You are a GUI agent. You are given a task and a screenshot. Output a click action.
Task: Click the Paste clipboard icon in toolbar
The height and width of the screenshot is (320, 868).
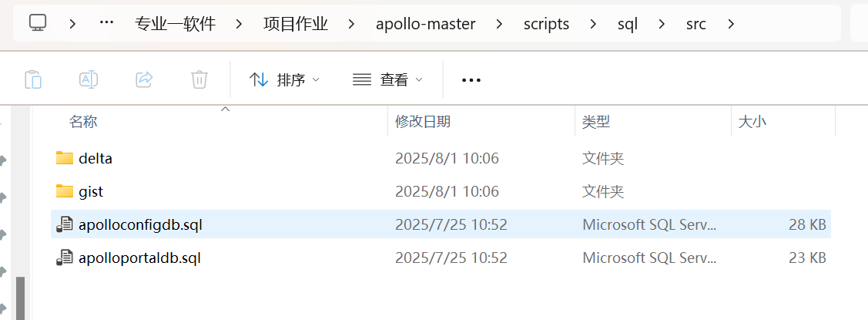click(33, 79)
